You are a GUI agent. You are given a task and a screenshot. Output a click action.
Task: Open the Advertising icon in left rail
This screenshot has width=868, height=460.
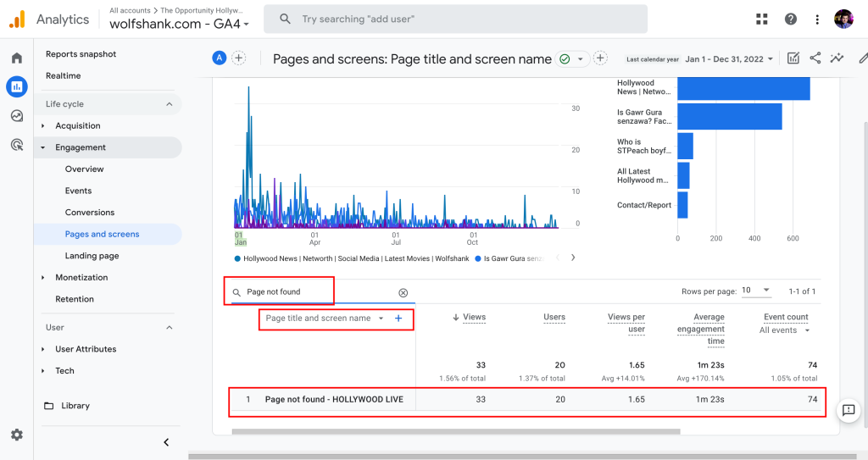17,145
